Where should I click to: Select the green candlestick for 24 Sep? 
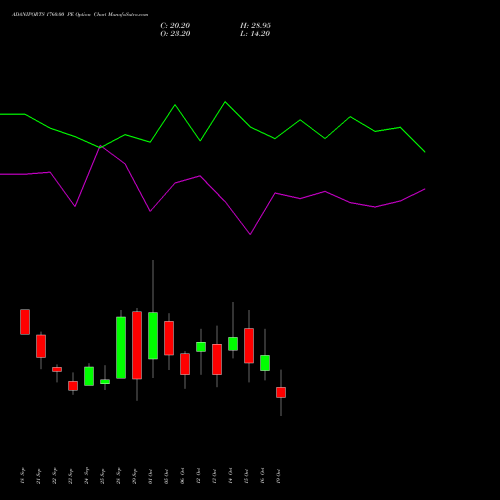pos(89,376)
